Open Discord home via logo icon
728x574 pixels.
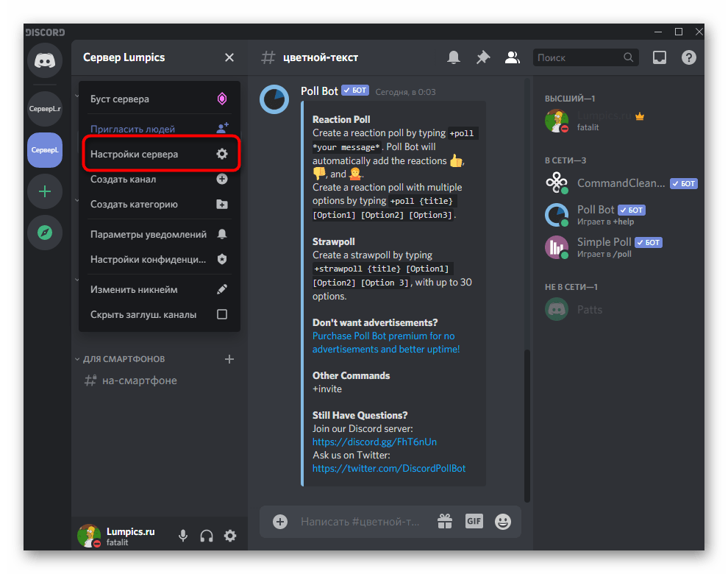coord(45,60)
